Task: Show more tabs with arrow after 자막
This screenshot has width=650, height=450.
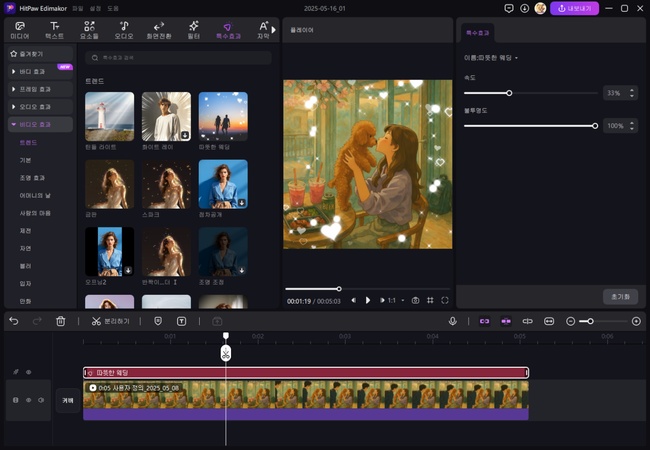Action: (x=274, y=30)
